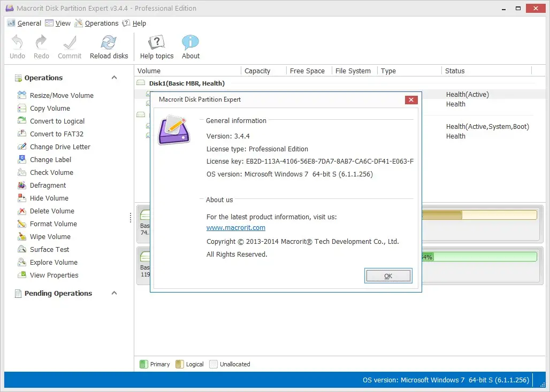Choose Convert to FAT32 operation
550x392 pixels.
[50, 134]
